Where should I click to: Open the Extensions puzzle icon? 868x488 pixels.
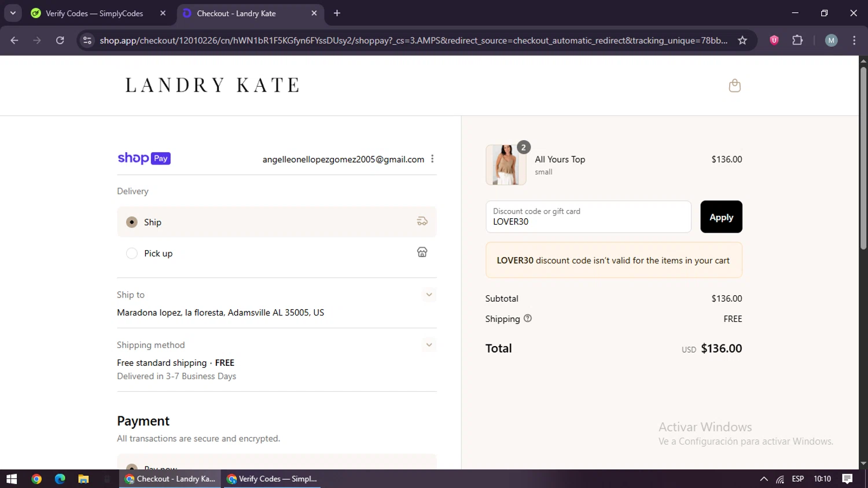(797, 41)
